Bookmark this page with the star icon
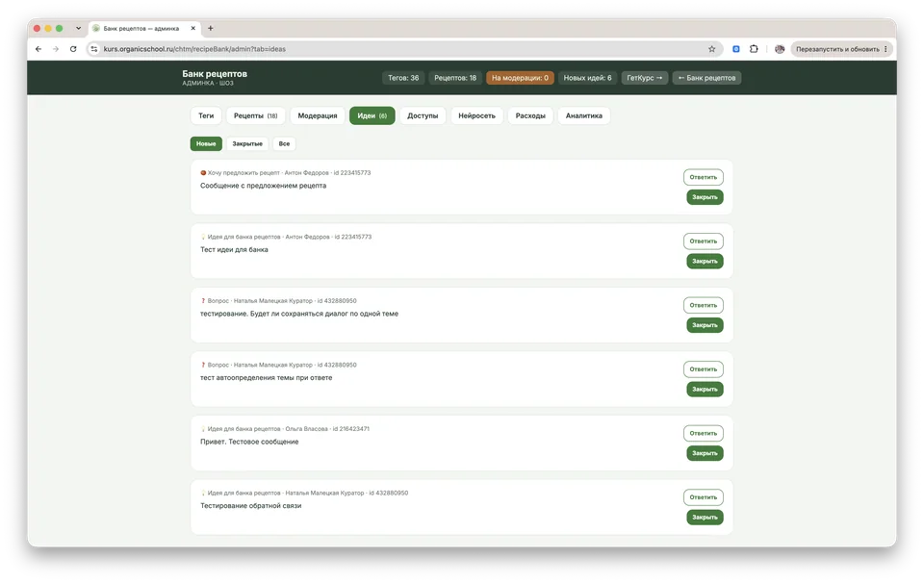The width and height of the screenshot is (924, 583). (x=712, y=49)
